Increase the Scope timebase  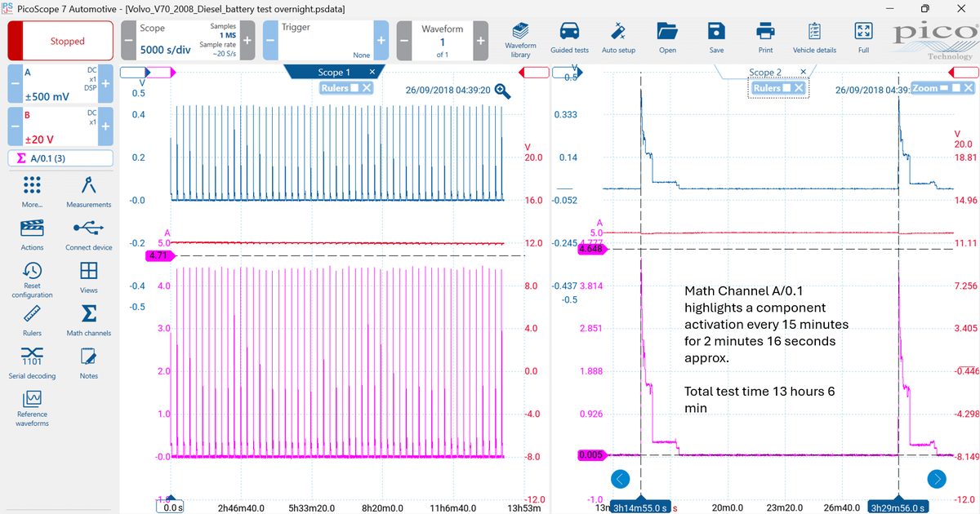pyautogui.click(x=247, y=40)
